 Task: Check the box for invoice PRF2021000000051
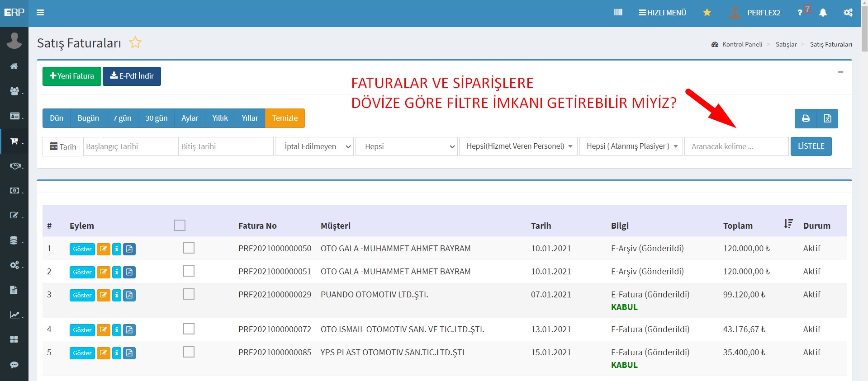point(189,271)
